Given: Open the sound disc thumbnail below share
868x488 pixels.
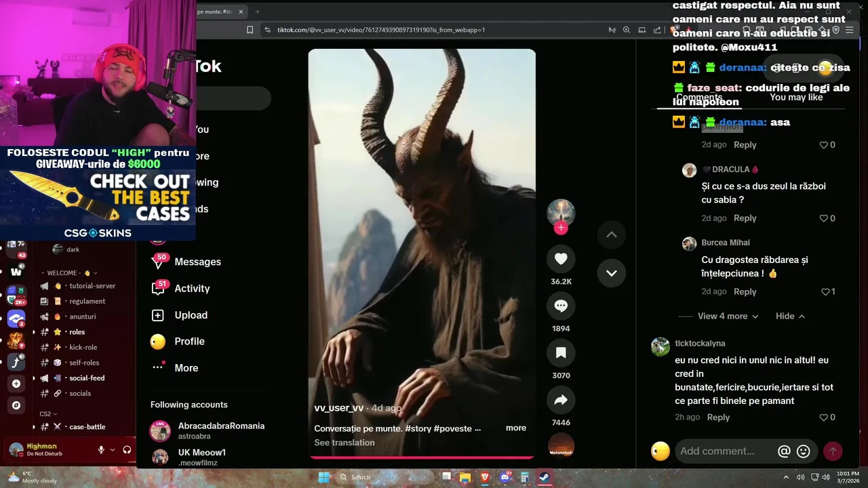Looking at the screenshot, I should tap(561, 447).
